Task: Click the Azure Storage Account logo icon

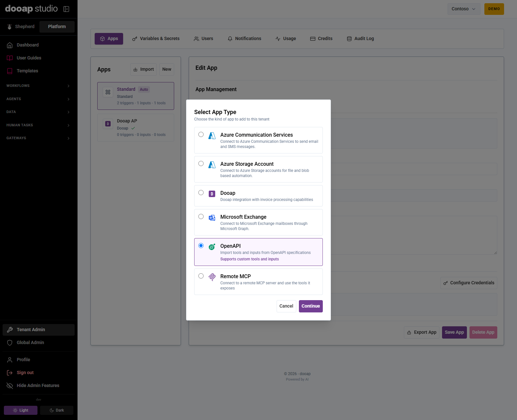Action: 212,165
